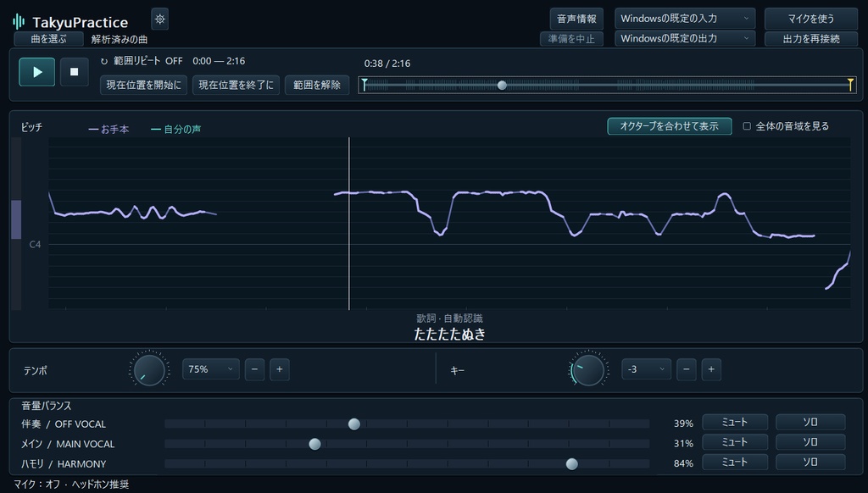This screenshot has height=493, width=868.
Task: Click the 0:00 — 2:16 range text
Action: point(219,62)
